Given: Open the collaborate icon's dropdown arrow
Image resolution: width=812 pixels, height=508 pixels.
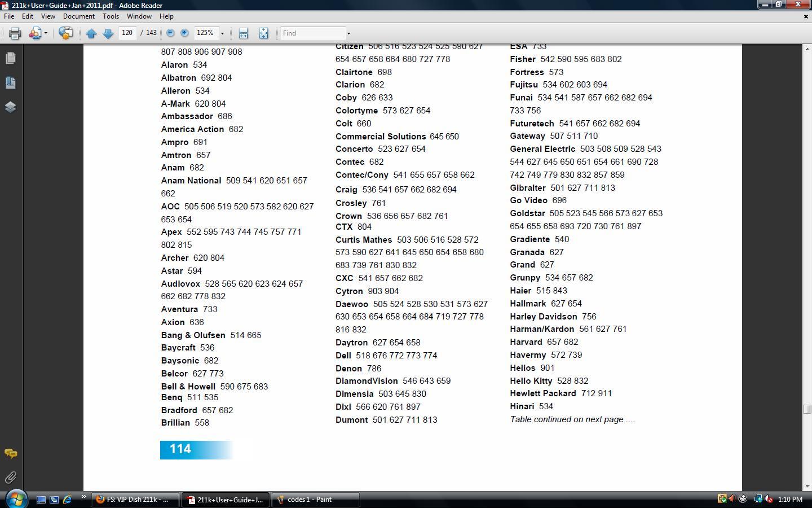Looking at the screenshot, I should tap(46, 33).
